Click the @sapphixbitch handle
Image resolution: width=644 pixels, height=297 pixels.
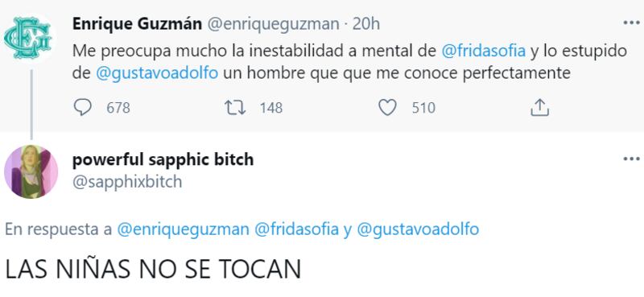tap(127, 182)
